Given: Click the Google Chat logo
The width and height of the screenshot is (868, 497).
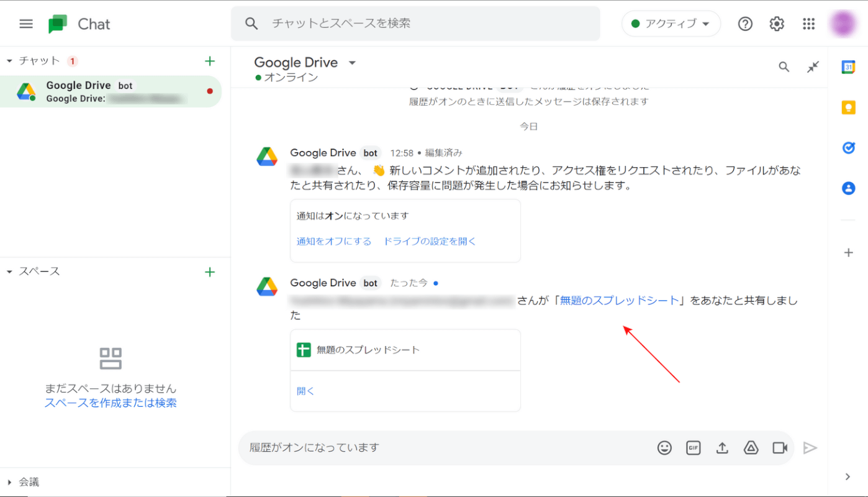Looking at the screenshot, I should (x=58, y=24).
